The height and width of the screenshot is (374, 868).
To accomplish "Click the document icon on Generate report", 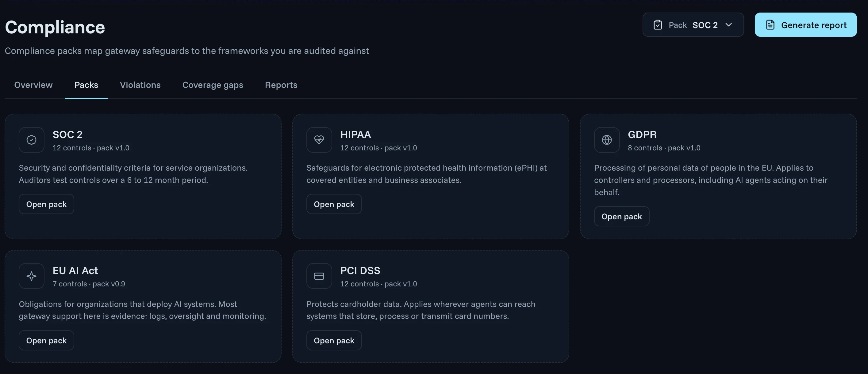I will pos(770,25).
